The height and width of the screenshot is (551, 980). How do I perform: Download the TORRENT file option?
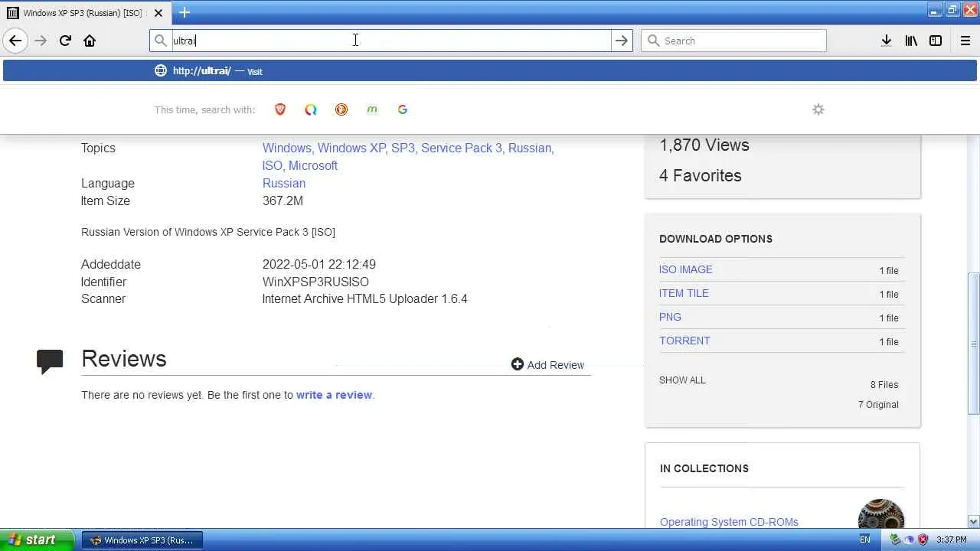(x=684, y=341)
